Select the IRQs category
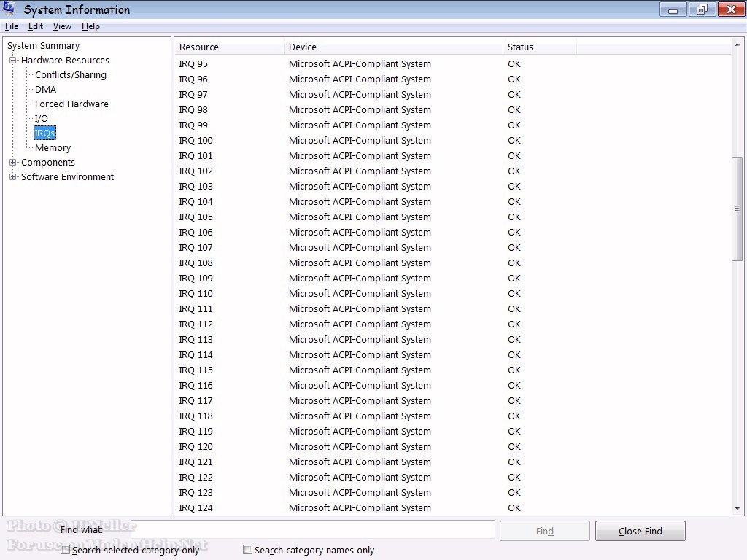This screenshot has height=560, width=747. pyautogui.click(x=44, y=133)
